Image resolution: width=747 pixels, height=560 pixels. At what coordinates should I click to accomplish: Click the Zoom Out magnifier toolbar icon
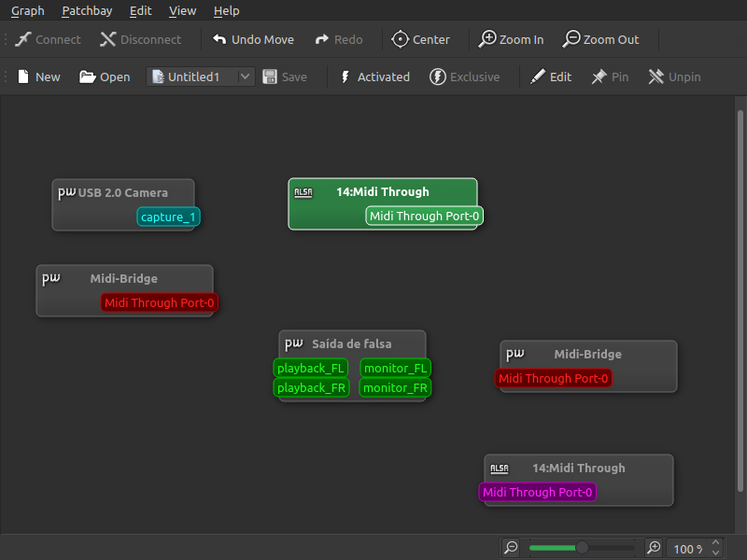[571, 39]
